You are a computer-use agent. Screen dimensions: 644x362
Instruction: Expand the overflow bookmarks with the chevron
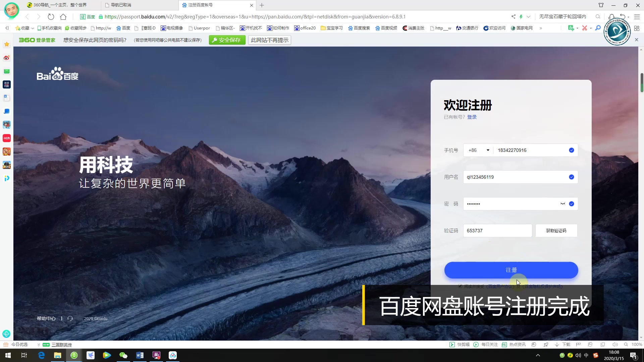tap(540, 28)
